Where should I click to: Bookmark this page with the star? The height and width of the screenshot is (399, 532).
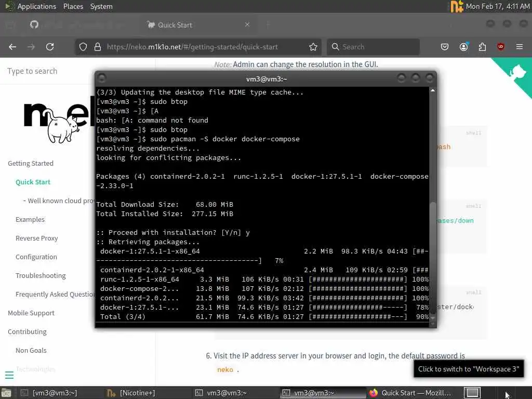point(313,47)
